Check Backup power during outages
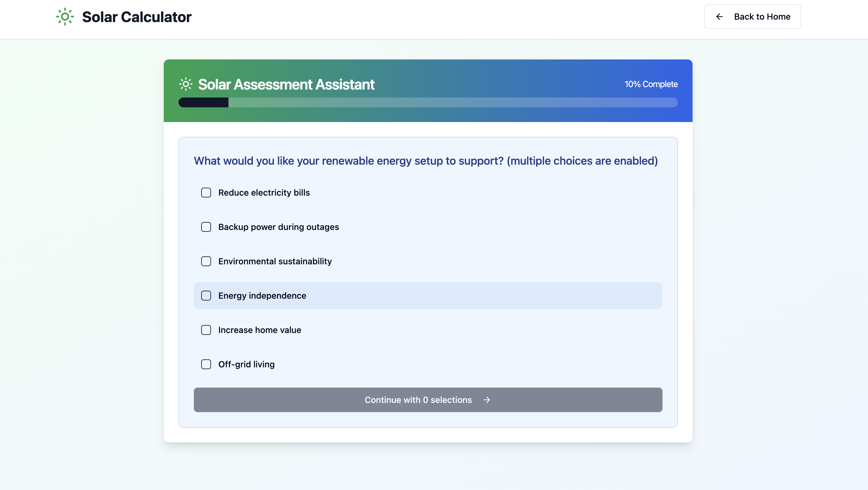 [x=206, y=227]
